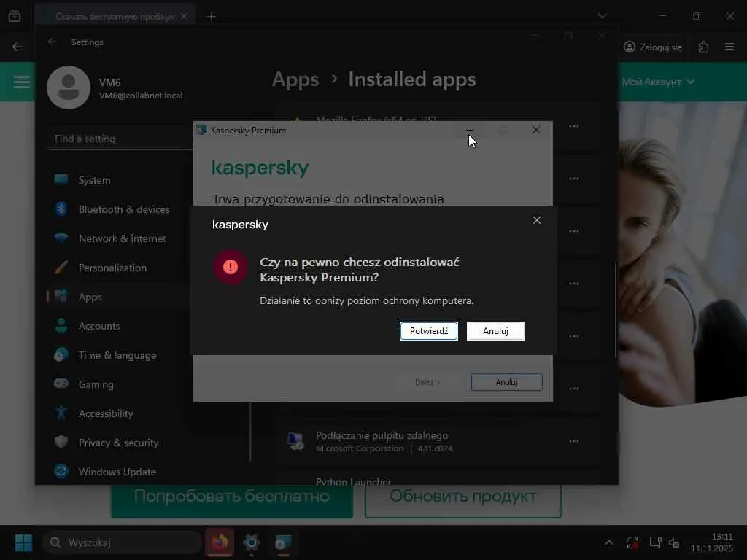Screen dimensions: 747x560
Task: Click the Find a setting search field
Action: click(x=120, y=139)
